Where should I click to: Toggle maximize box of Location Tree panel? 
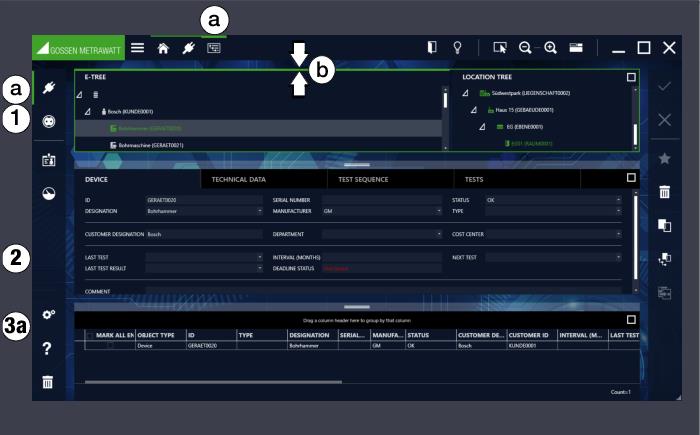631,77
